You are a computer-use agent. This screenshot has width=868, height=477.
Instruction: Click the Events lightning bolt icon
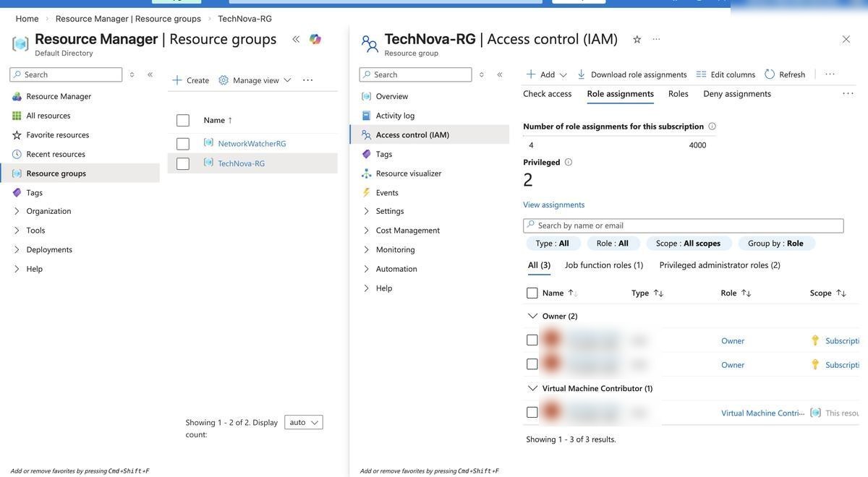click(366, 193)
